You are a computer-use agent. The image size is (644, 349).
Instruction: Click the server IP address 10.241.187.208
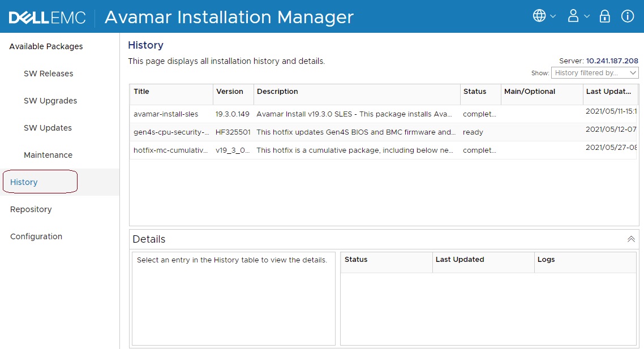612,61
